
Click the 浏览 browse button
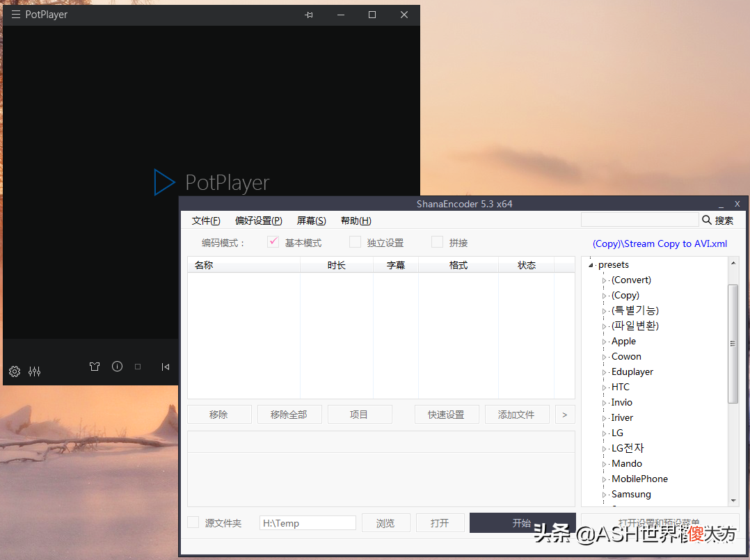pyautogui.click(x=386, y=522)
